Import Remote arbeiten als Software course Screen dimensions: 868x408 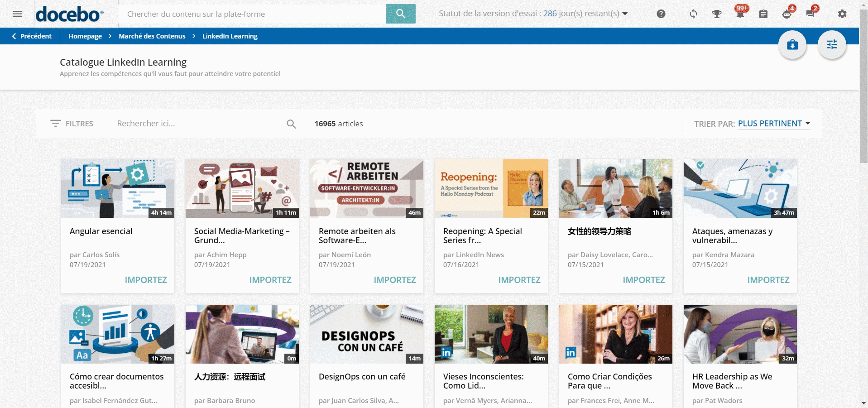395,280
